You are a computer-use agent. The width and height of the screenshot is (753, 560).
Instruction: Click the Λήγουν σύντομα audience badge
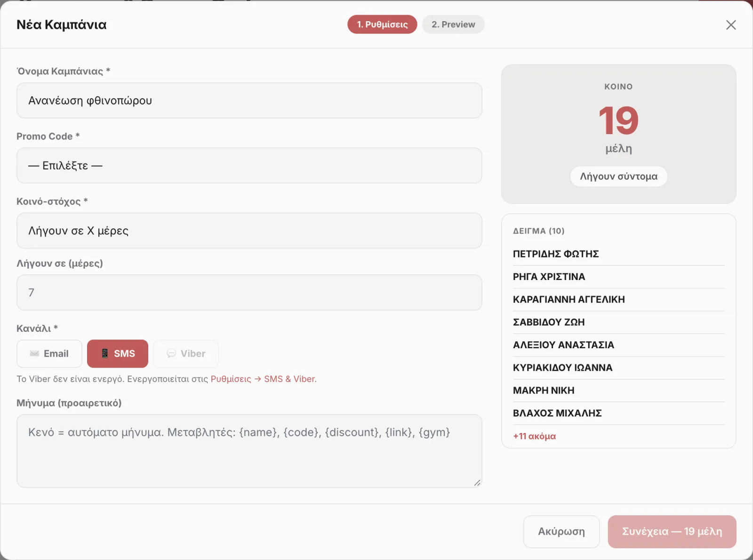pos(618,176)
